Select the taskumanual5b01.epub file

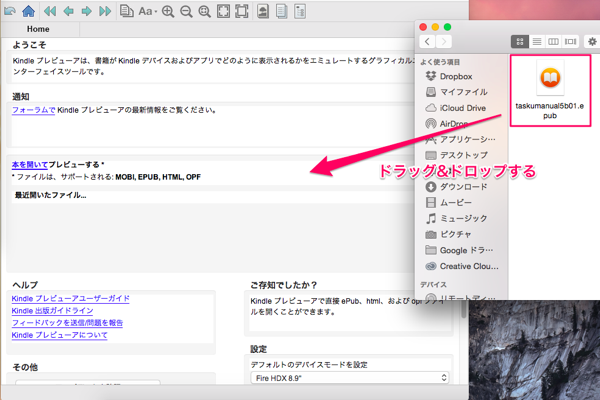point(550,90)
